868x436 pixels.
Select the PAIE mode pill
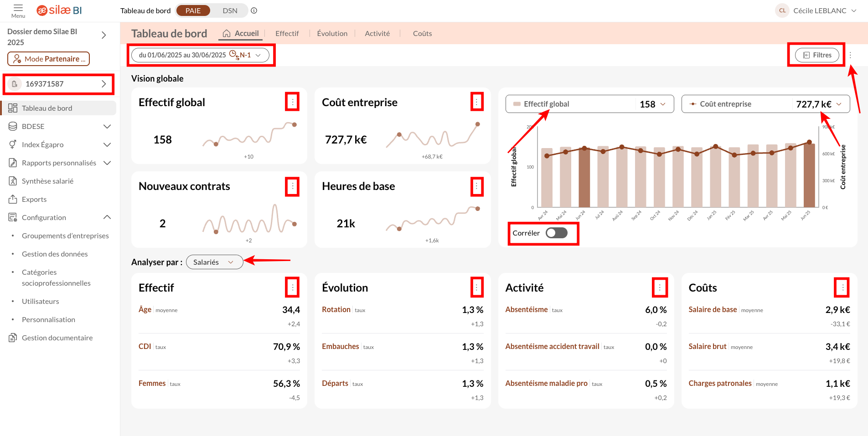[x=193, y=10]
